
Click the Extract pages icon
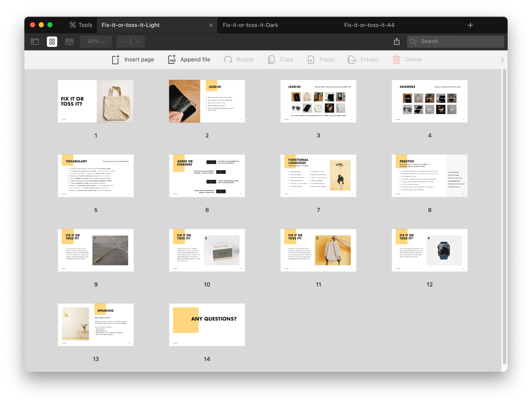tap(352, 59)
